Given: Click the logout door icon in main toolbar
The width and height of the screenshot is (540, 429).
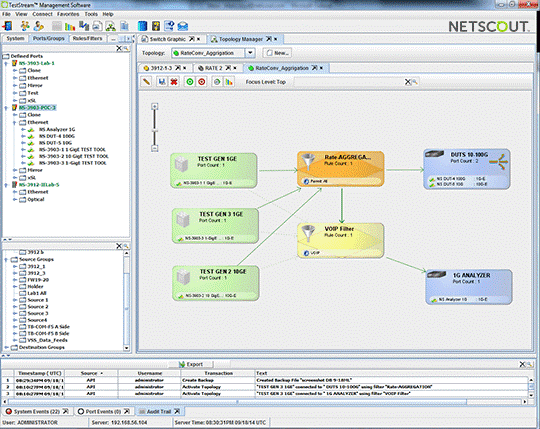Looking at the screenshot, I should [7, 26].
